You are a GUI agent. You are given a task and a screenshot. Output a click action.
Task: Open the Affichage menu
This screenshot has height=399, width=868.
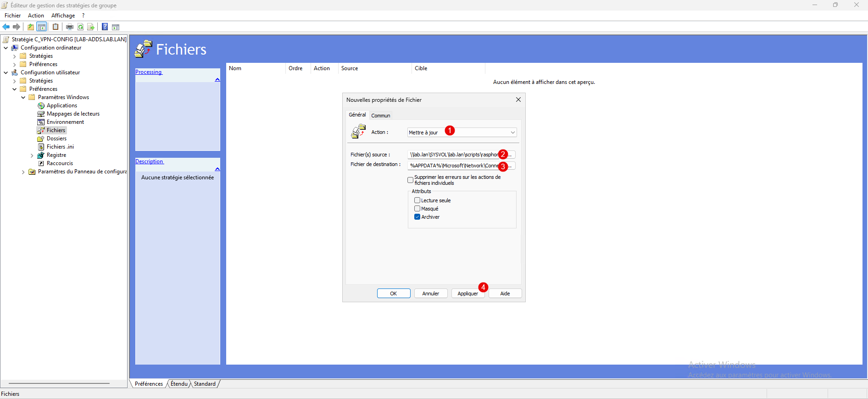[63, 16]
